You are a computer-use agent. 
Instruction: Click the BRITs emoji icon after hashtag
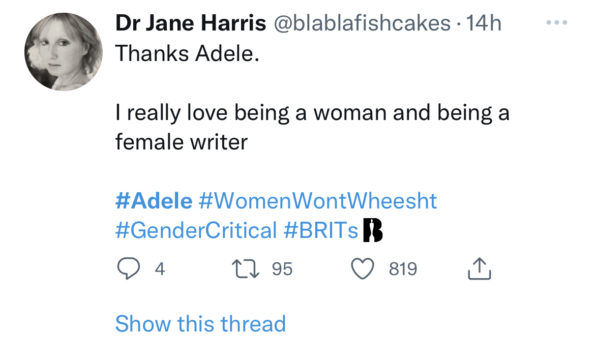tap(373, 230)
